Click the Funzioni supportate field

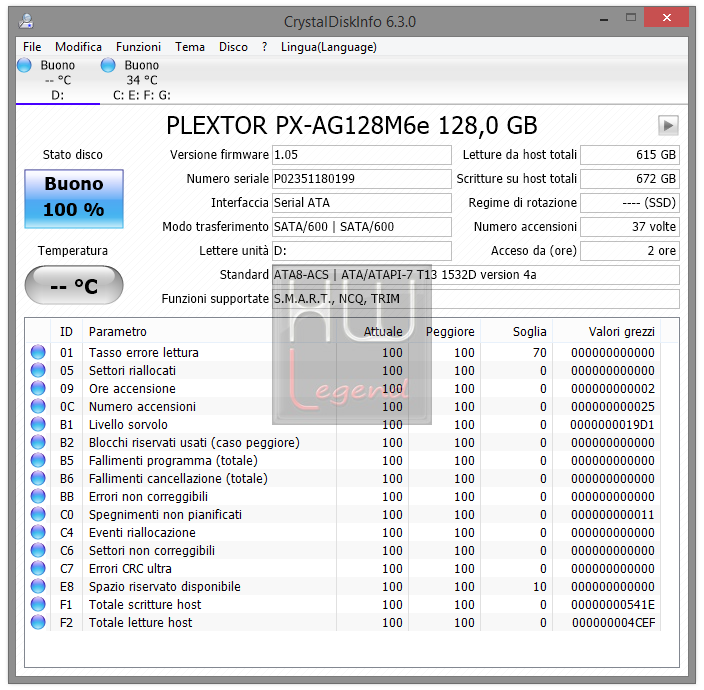point(476,299)
